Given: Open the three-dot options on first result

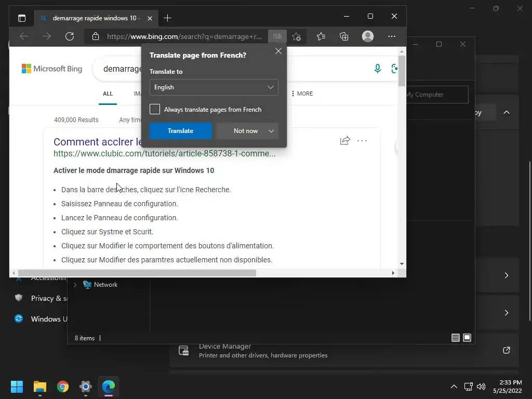Looking at the screenshot, I should click(362, 140).
